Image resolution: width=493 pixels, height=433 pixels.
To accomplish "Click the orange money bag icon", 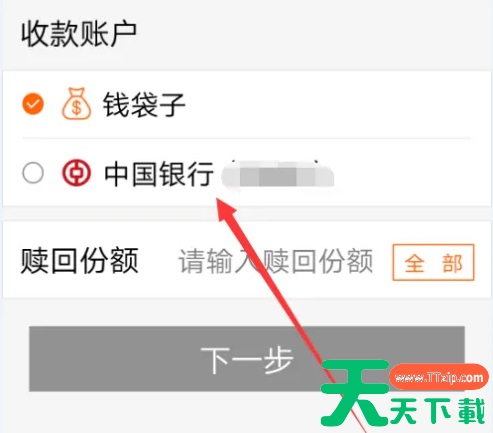I will point(76,104).
